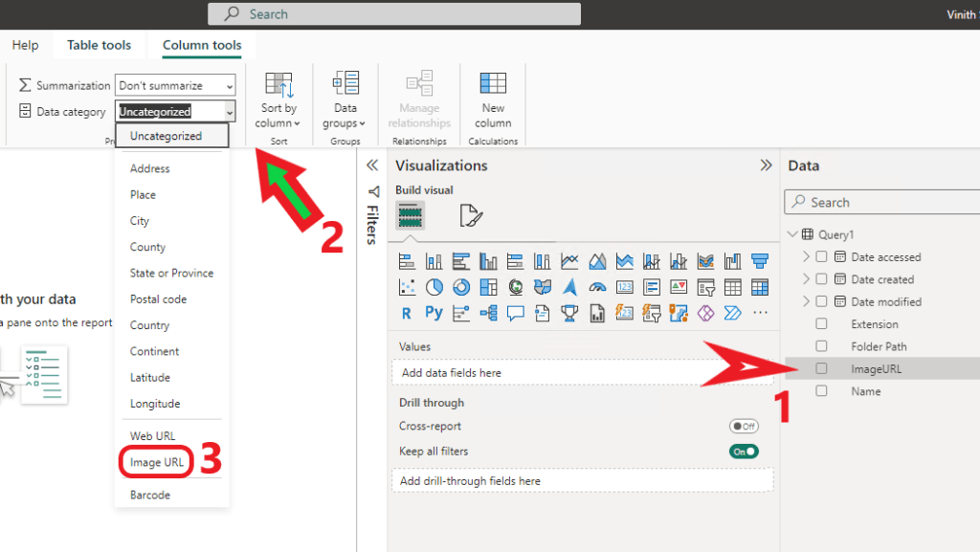The image size is (980, 552).
Task: Switch to the Format visual pane icon
Action: (471, 215)
